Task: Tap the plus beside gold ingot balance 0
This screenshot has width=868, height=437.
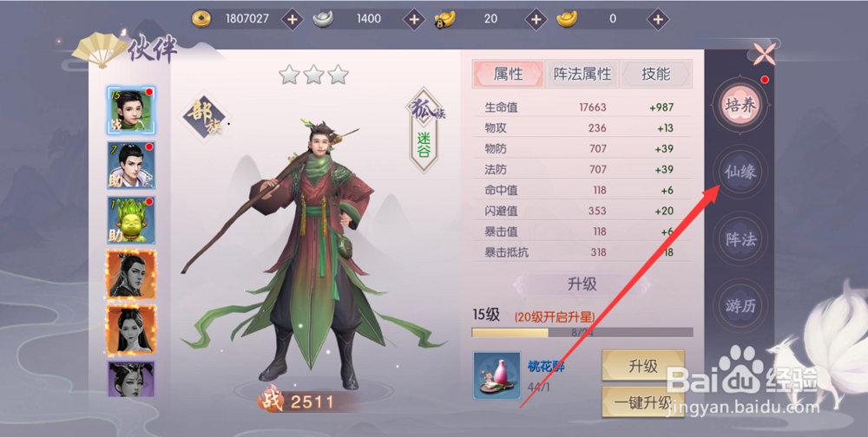Action: tap(657, 19)
